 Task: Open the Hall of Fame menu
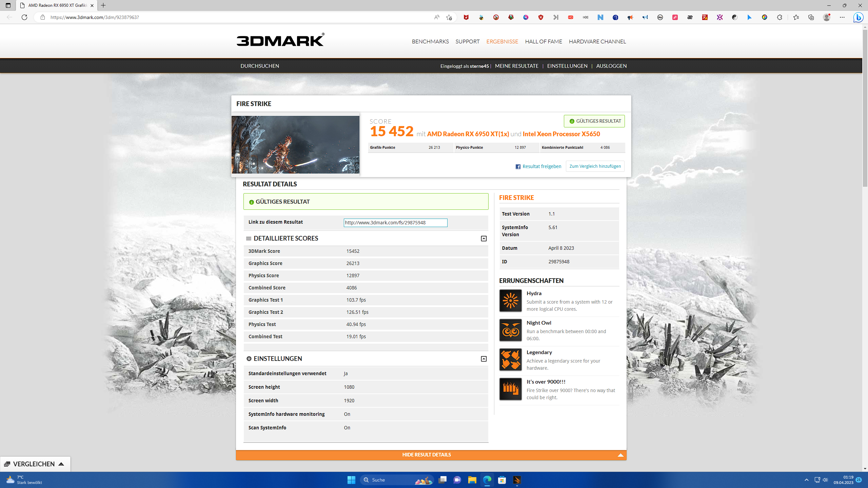543,41
